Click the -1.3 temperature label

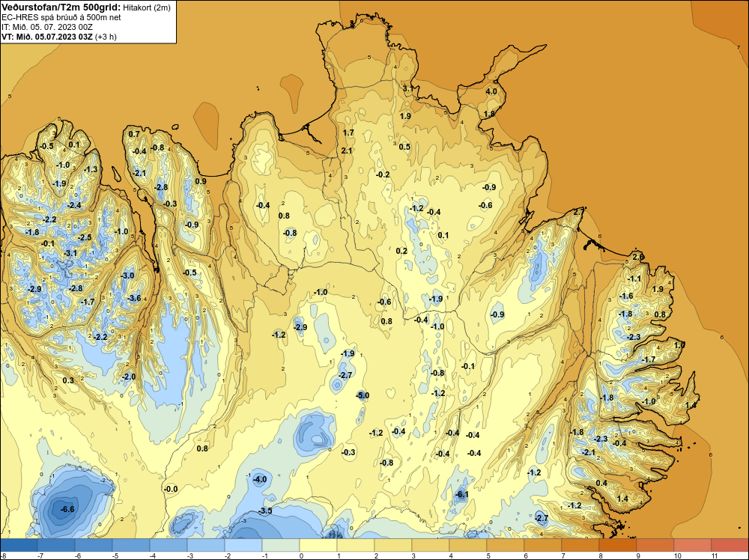[x=91, y=169]
